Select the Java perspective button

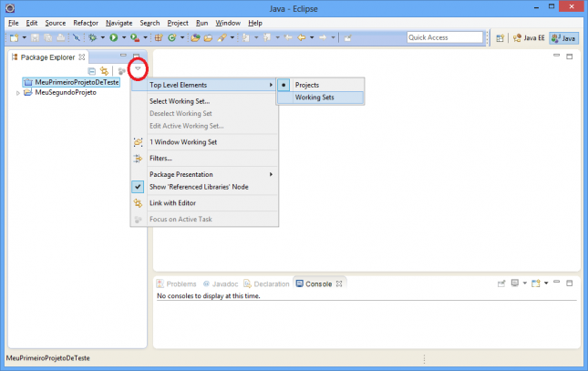pyautogui.click(x=563, y=38)
